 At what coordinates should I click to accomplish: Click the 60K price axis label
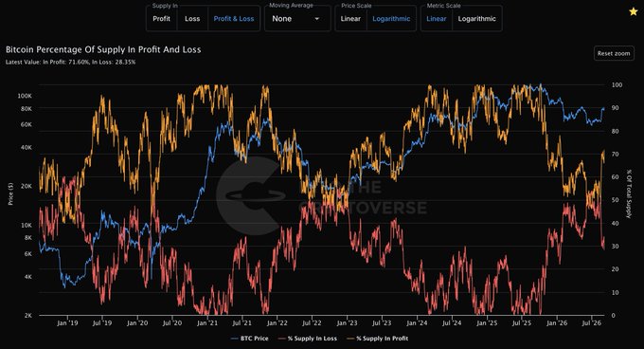(27, 124)
